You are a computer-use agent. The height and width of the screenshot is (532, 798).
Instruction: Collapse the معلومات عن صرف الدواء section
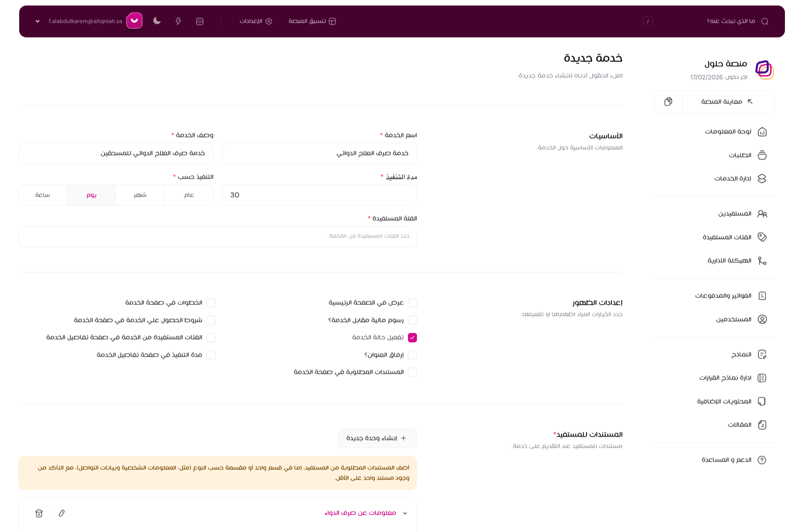pos(405,513)
